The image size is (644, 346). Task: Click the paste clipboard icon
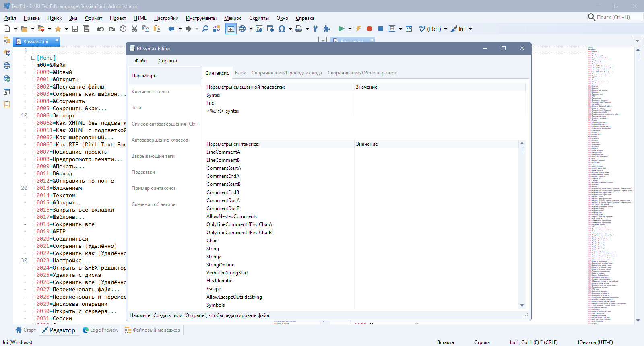click(x=157, y=29)
